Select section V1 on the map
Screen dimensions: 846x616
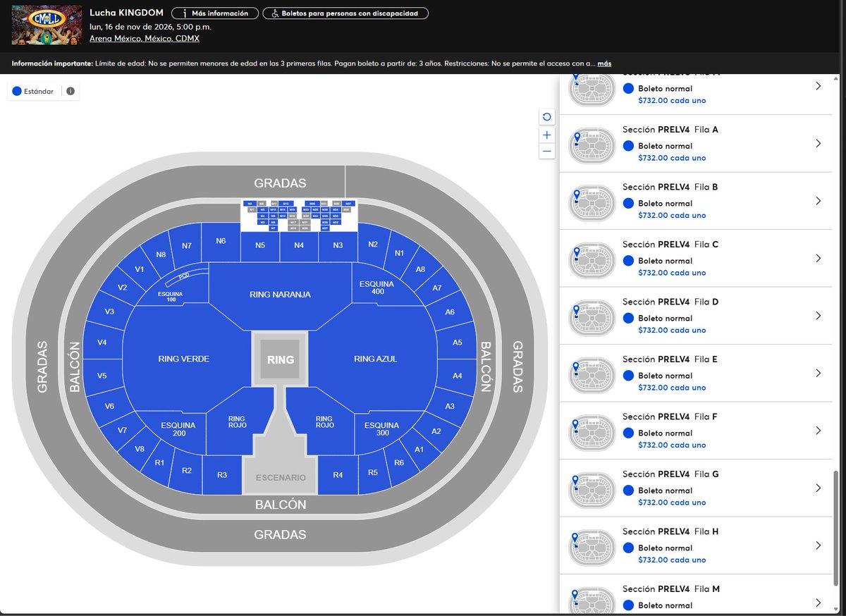(x=139, y=269)
